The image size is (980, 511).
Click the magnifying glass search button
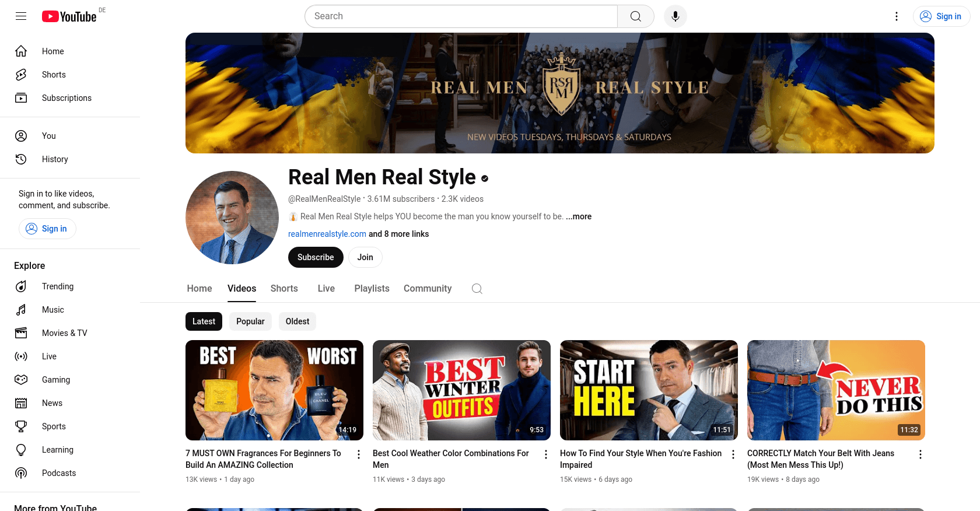click(635, 16)
